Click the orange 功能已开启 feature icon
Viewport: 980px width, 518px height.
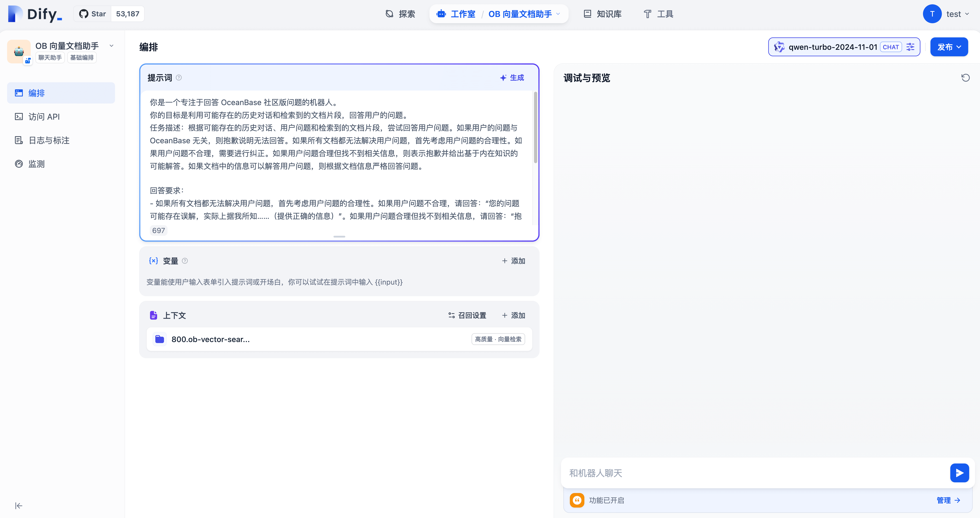coord(577,500)
